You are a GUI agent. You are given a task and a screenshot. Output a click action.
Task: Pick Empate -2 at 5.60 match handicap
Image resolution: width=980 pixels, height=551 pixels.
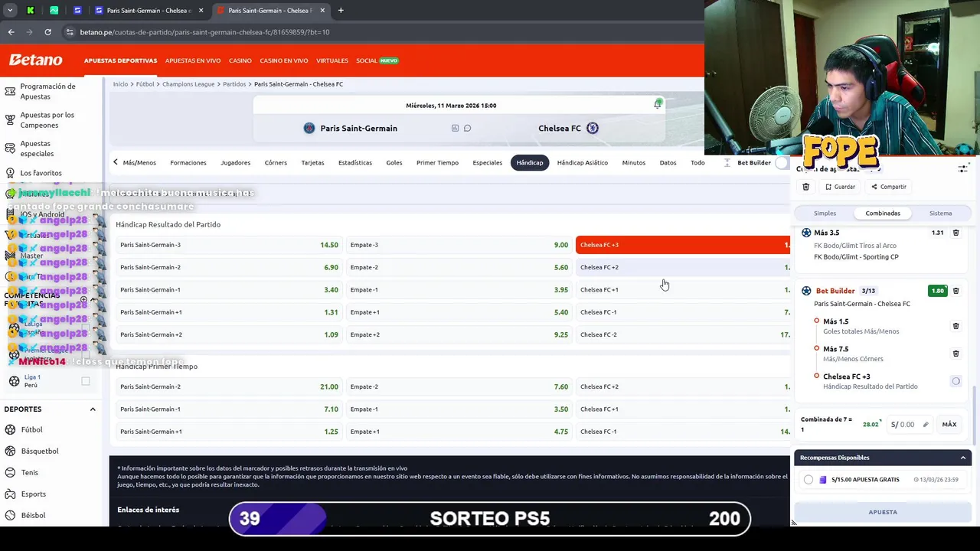[x=459, y=267]
